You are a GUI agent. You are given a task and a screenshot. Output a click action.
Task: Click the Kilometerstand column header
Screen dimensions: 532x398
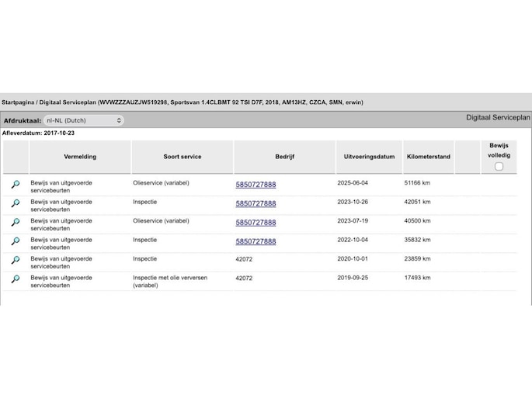tap(428, 157)
